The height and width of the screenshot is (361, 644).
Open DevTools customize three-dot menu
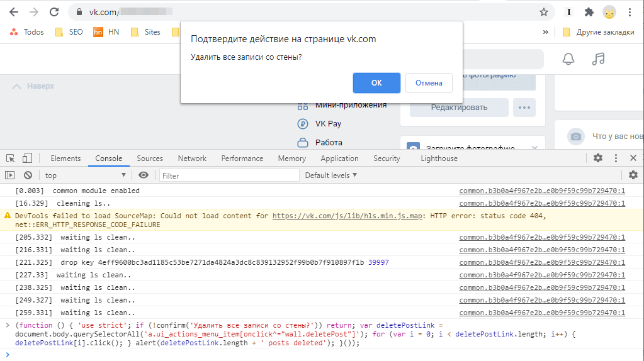[x=616, y=158]
